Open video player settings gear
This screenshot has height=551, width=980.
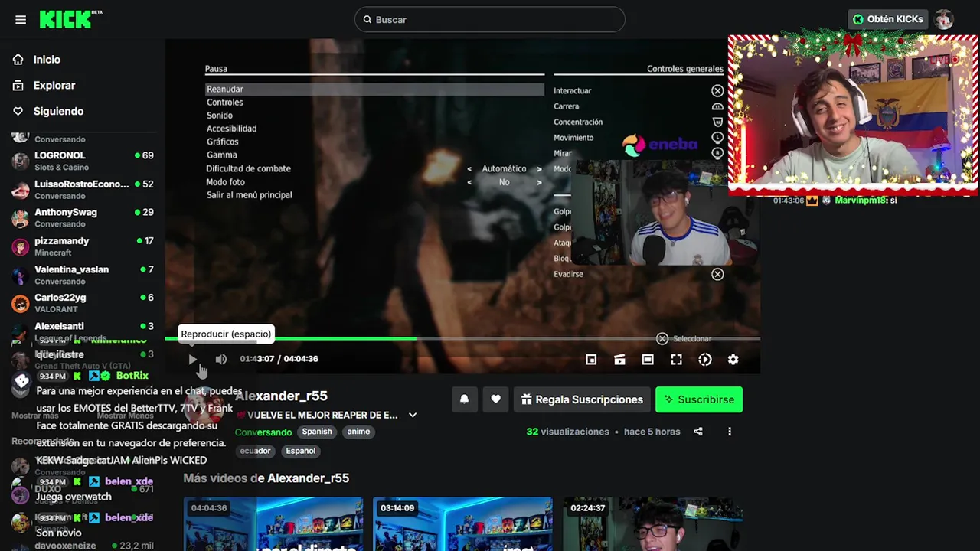pos(733,359)
